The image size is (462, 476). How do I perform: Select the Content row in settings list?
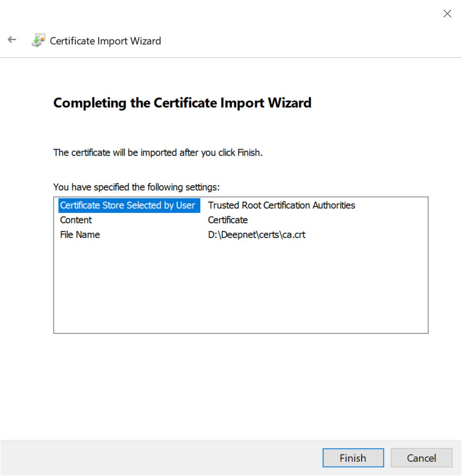point(76,220)
